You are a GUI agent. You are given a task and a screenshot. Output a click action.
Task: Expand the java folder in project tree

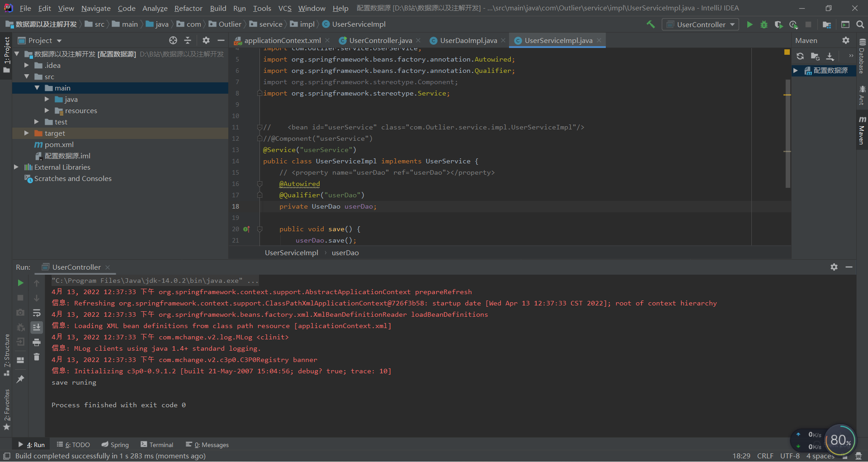(x=47, y=99)
